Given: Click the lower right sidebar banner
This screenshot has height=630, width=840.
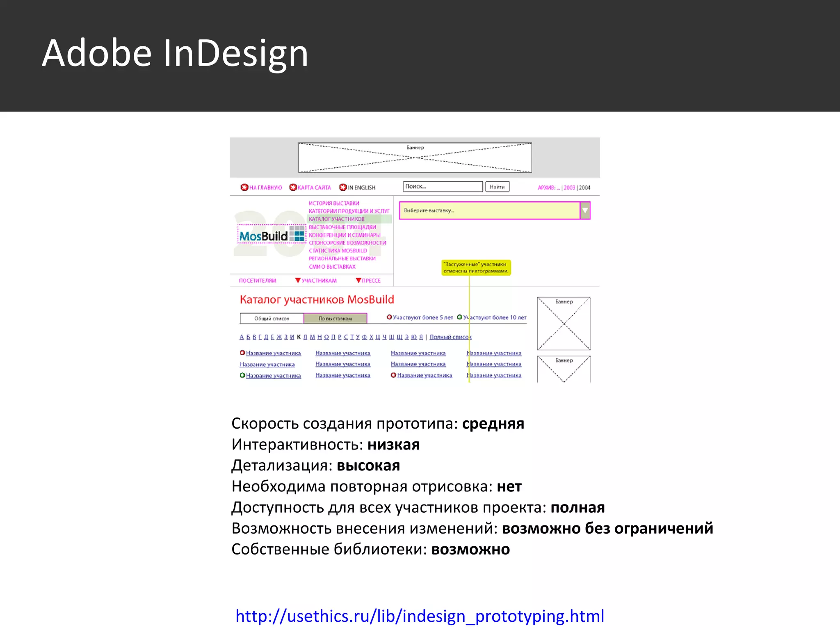Looking at the screenshot, I should [564, 369].
